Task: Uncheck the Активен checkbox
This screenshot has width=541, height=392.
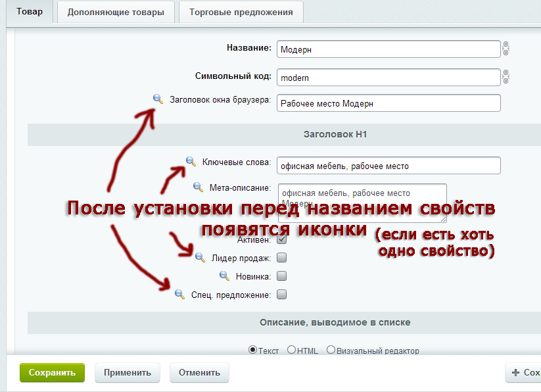Action: (281, 239)
